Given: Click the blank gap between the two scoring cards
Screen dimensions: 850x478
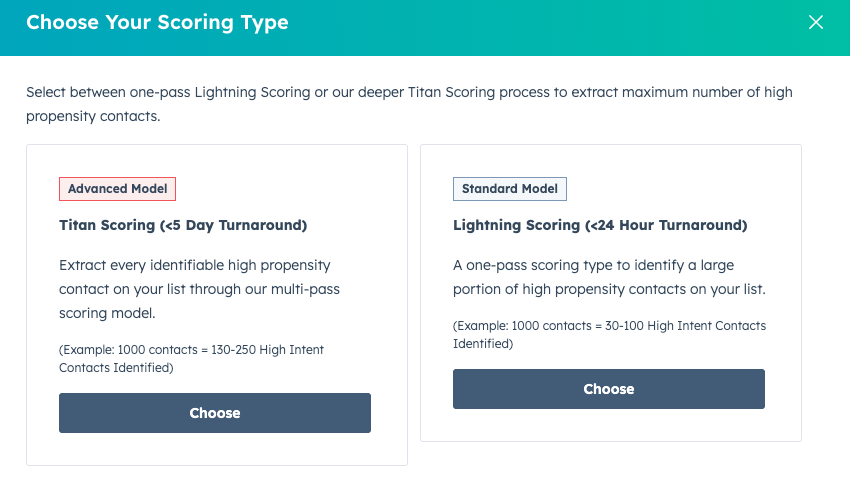Looking at the screenshot, I should 414,300.
